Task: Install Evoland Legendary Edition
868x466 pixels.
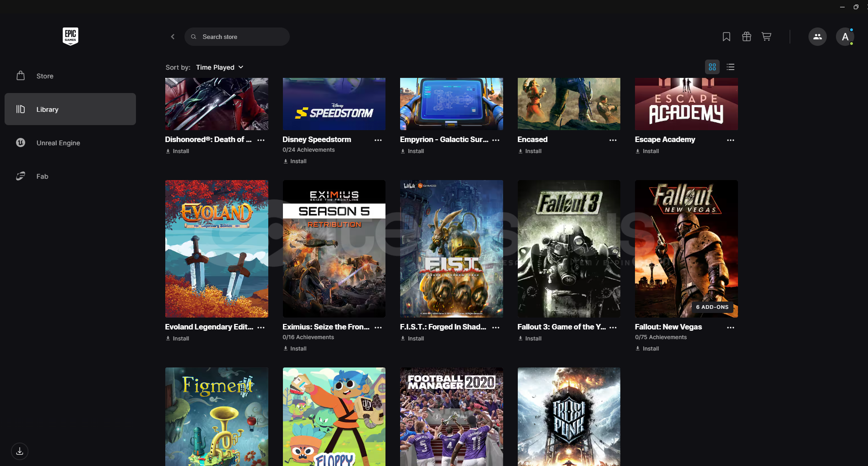Action: pyautogui.click(x=177, y=339)
